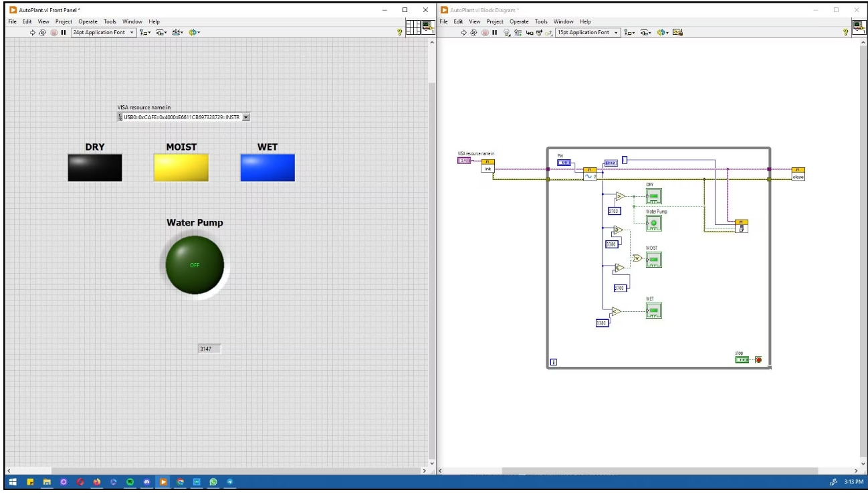Open Project menu in Front Panel window
Viewport: 868px width, 498px height.
point(64,21)
